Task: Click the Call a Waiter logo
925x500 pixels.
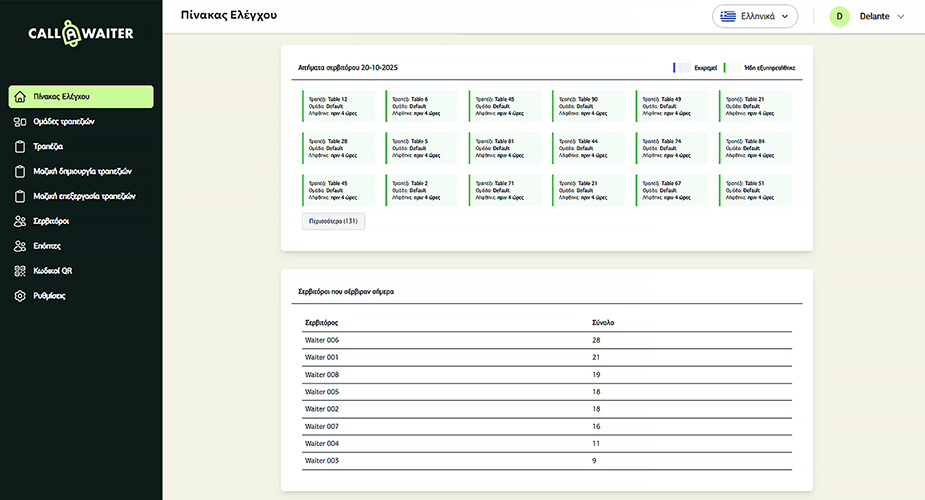Action: click(81, 35)
